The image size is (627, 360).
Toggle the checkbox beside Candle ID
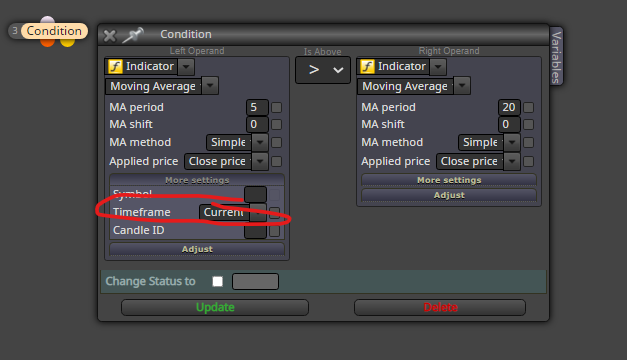coord(275,231)
